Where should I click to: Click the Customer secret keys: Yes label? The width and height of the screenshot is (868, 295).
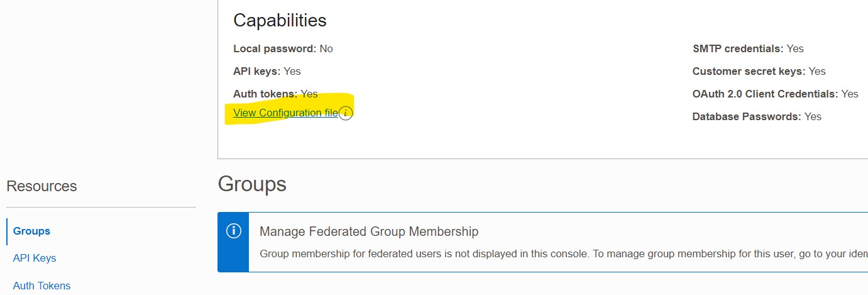point(759,71)
